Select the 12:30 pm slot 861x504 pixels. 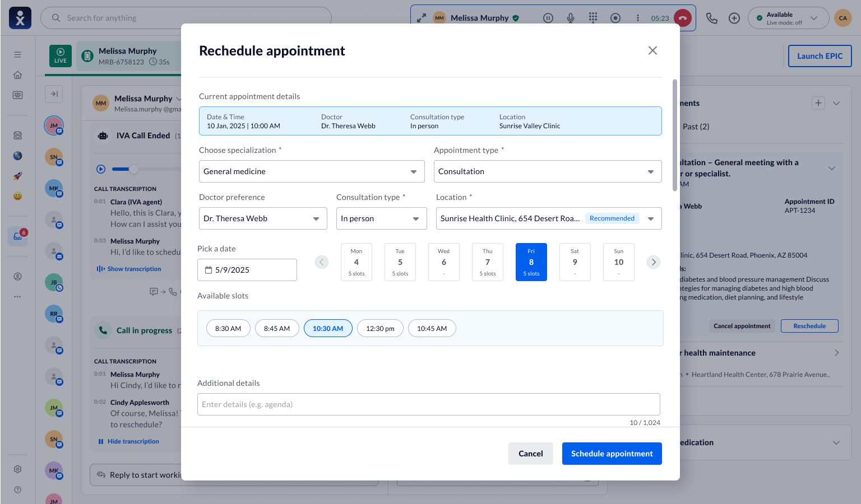(380, 328)
